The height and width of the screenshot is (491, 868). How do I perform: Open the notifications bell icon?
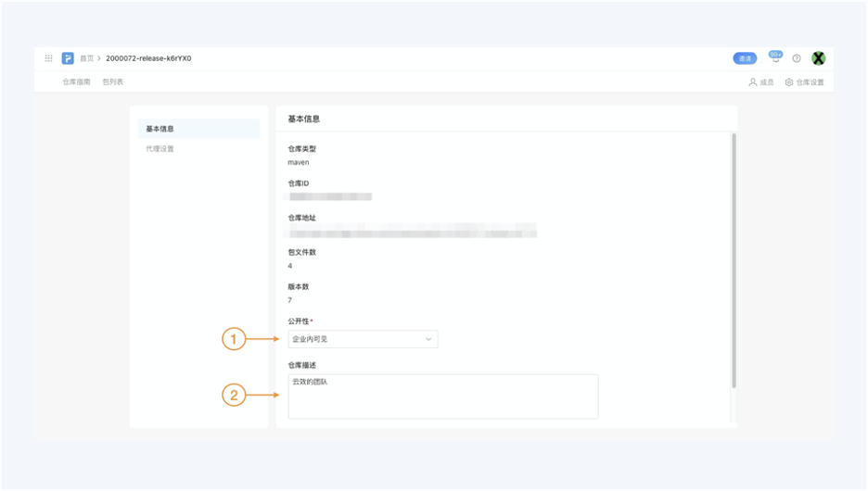(775, 58)
